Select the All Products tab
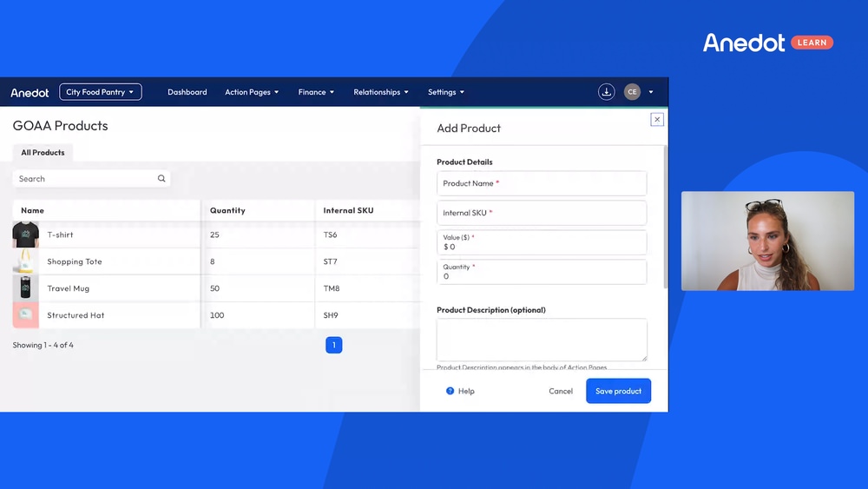The width and height of the screenshot is (868, 489). point(43,153)
